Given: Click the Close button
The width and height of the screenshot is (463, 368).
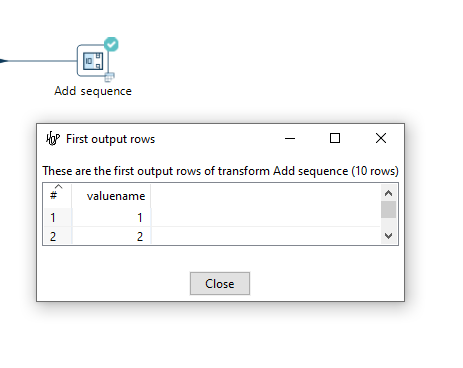Looking at the screenshot, I should coord(220,284).
